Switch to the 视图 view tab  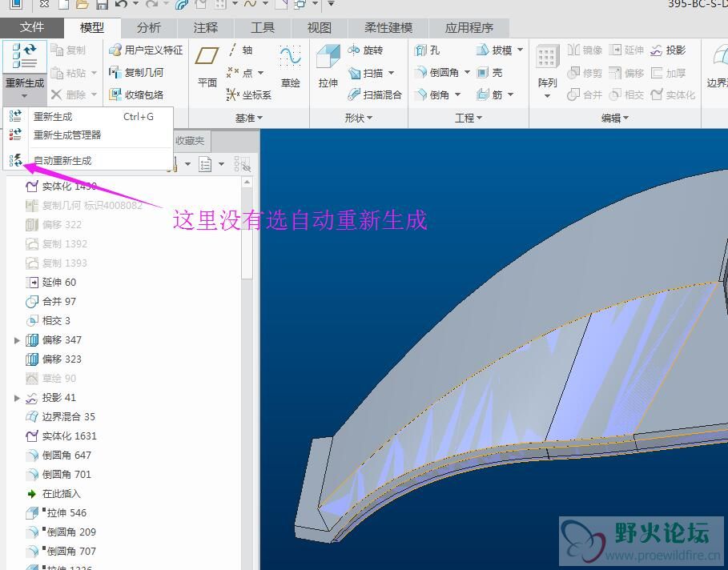coord(319,28)
